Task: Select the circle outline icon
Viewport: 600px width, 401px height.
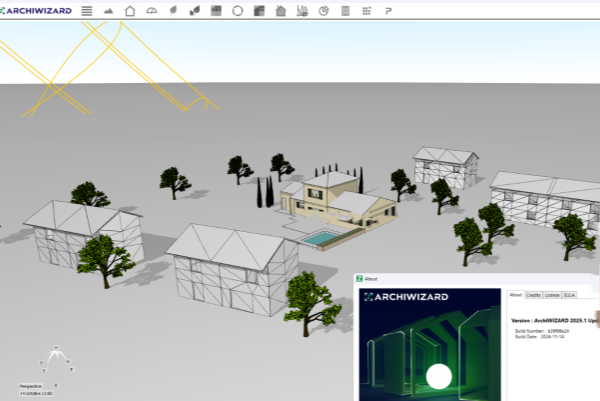Action: 238,11
